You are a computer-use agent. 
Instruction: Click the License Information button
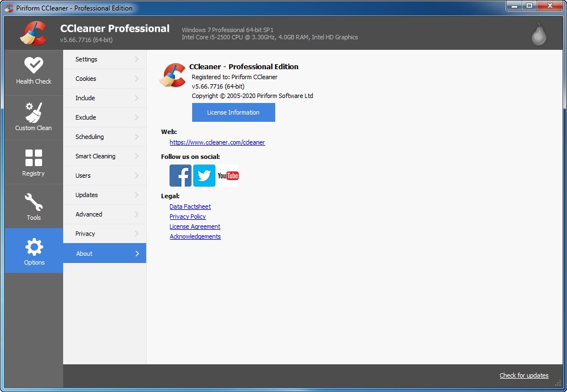click(234, 112)
